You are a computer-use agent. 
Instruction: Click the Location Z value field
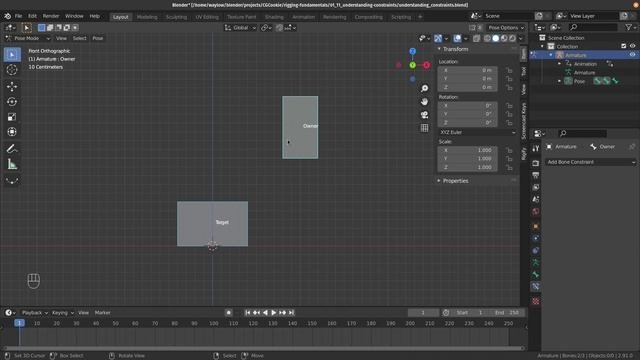pos(468,87)
